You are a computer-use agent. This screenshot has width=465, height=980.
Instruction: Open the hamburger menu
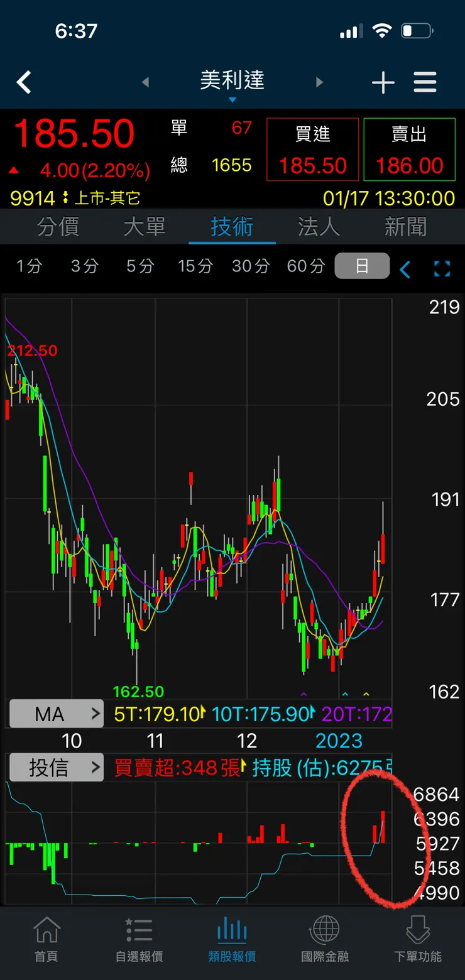425,82
